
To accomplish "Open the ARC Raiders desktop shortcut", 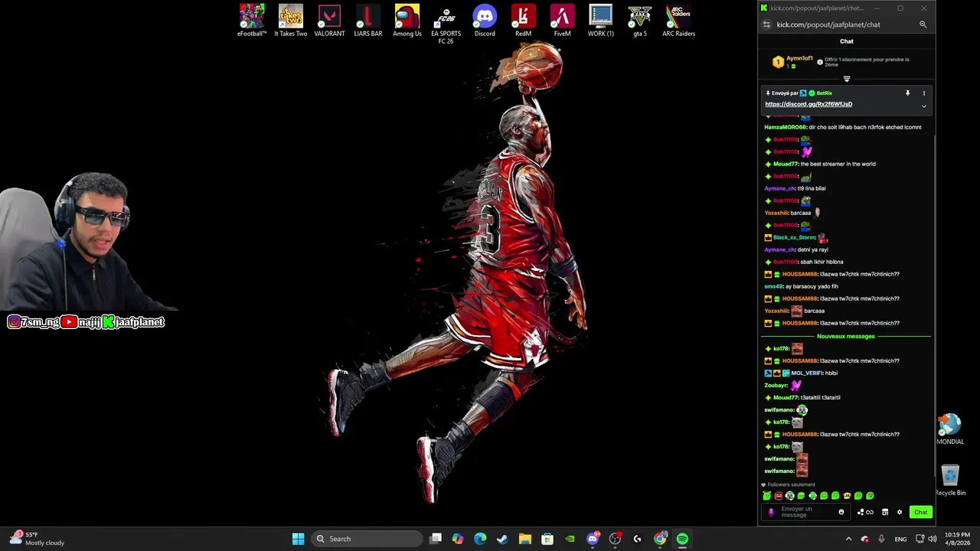I will [679, 21].
